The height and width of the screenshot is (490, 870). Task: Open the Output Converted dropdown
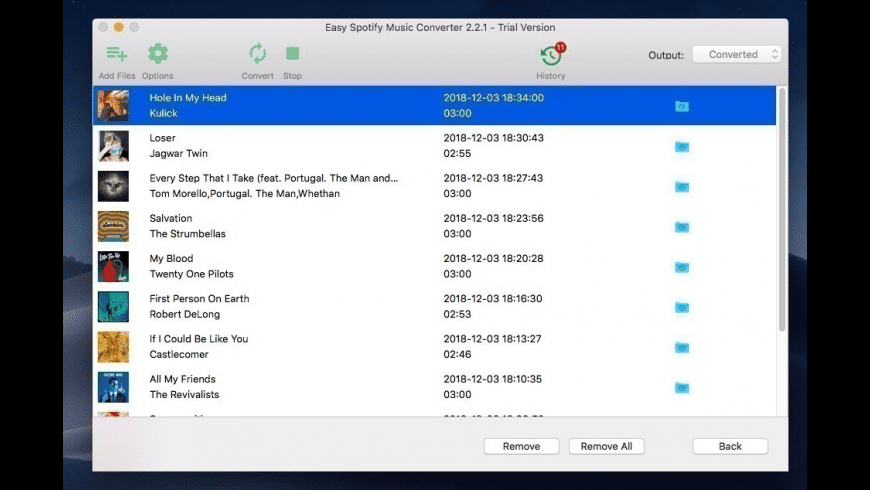click(737, 54)
